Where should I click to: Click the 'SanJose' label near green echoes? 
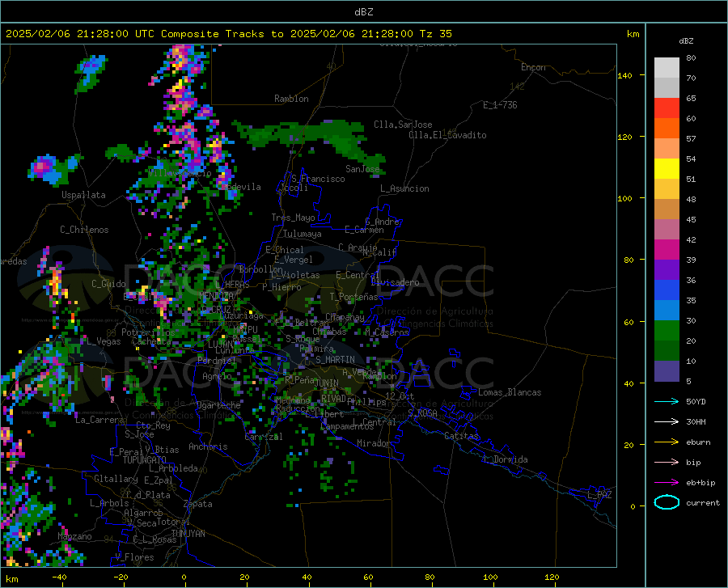362,169
